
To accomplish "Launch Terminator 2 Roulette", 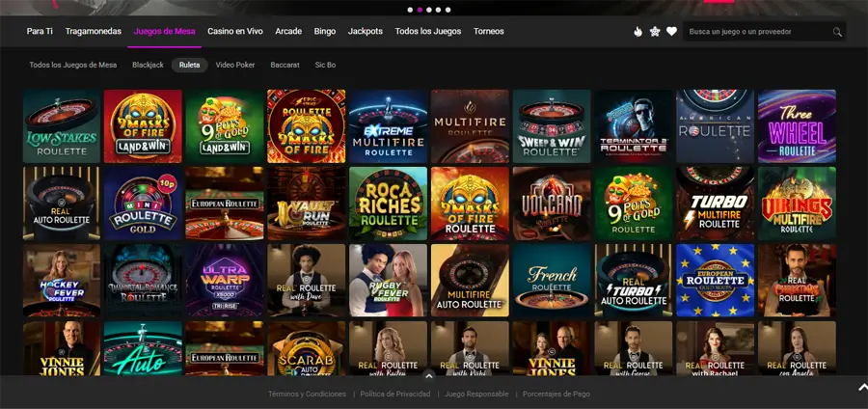I will 634,126.
